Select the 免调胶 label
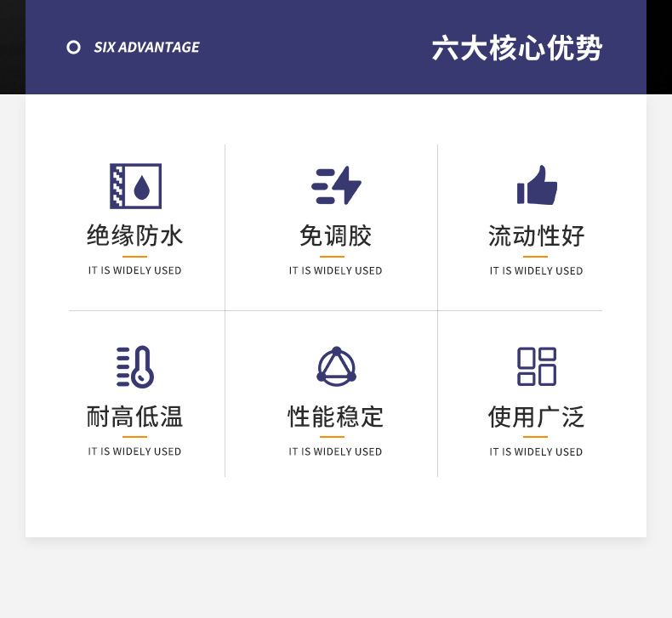672x618 pixels. click(336, 235)
